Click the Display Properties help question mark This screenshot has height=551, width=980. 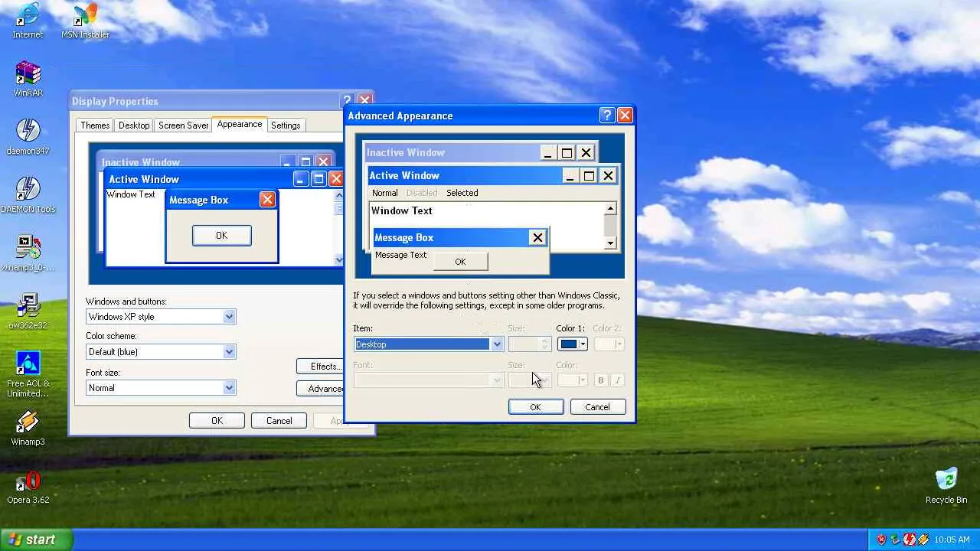click(347, 100)
